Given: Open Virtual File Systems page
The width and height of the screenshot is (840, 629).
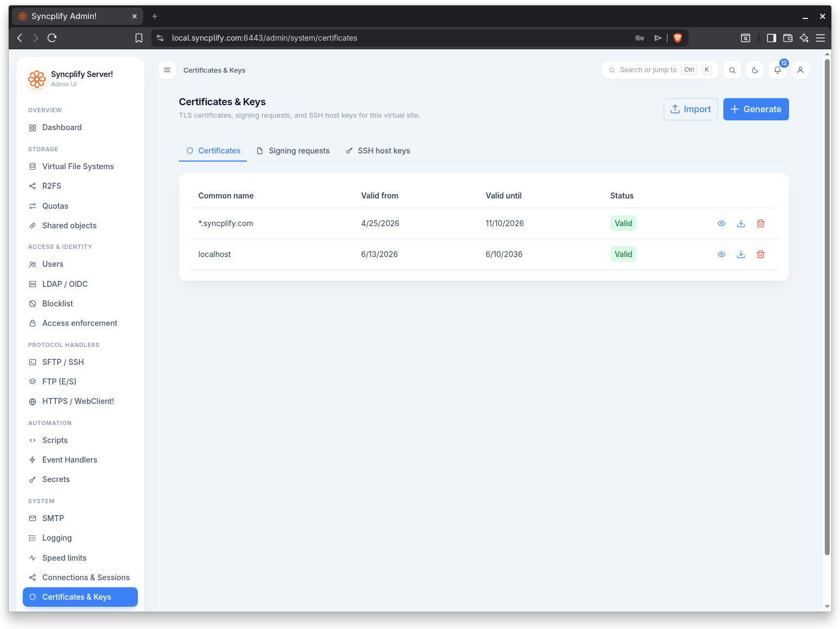Looking at the screenshot, I should tap(80, 166).
